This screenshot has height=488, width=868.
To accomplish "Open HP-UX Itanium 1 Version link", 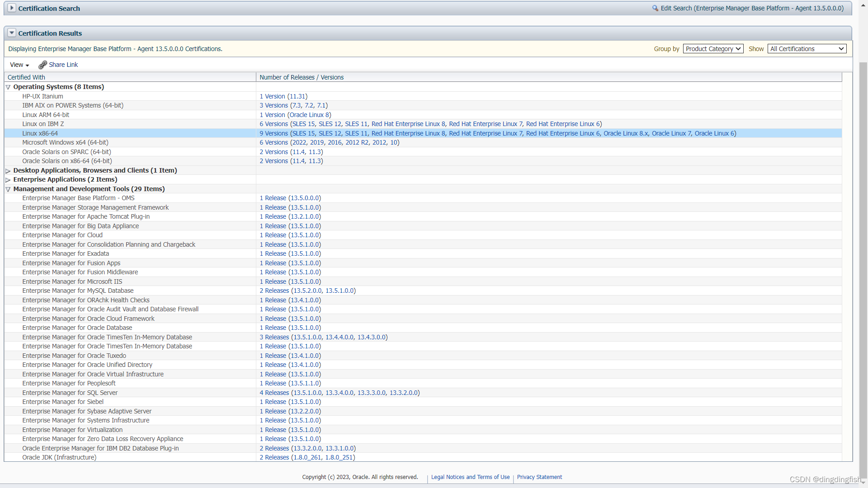I will coord(272,96).
